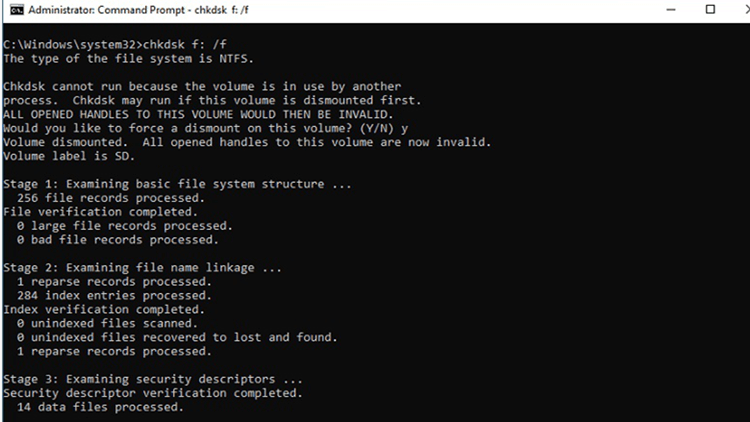Click the 'File verification completed.' line
750x422 pixels.
coord(100,212)
